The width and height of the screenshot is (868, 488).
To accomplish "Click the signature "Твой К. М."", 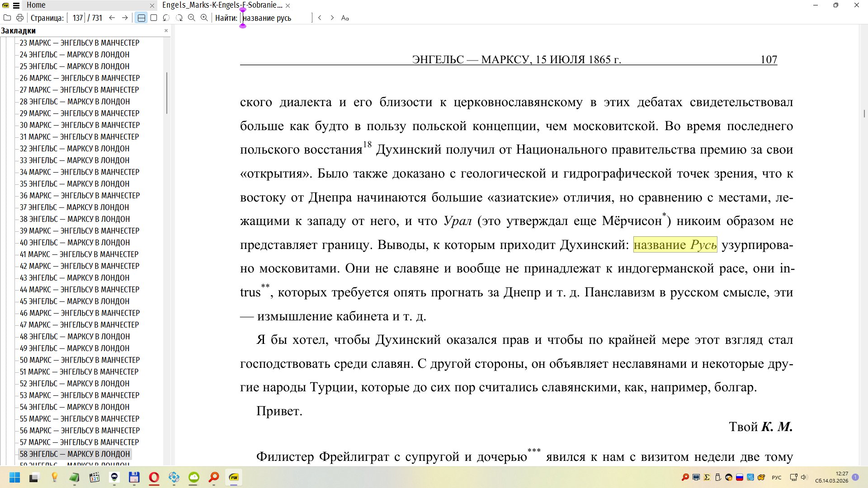I will pyautogui.click(x=761, y=427).
